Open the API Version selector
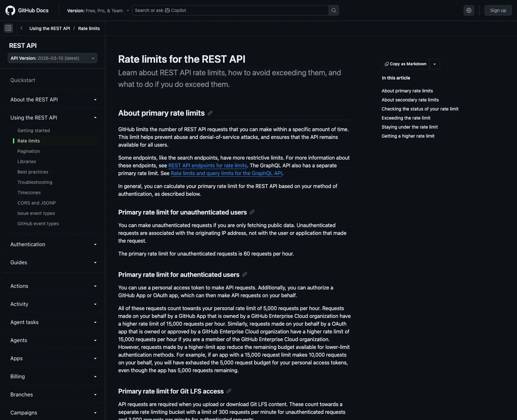 pos(52,58)
